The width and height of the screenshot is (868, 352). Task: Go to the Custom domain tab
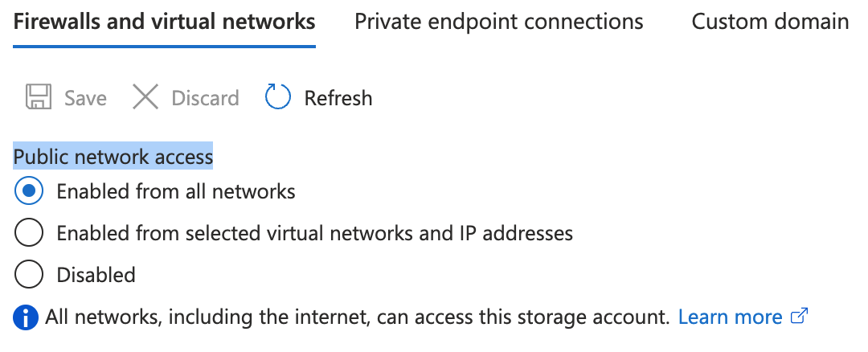pos(770,22)
